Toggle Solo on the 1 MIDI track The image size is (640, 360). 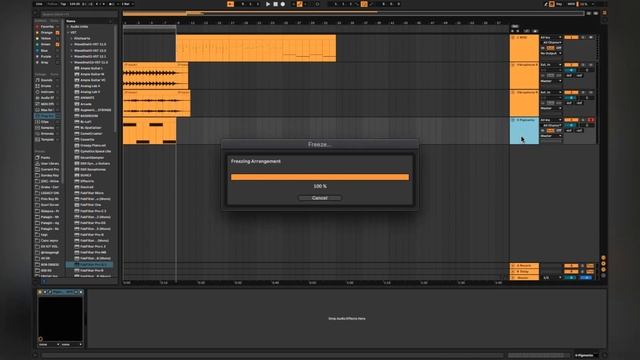tap(583, 38)
